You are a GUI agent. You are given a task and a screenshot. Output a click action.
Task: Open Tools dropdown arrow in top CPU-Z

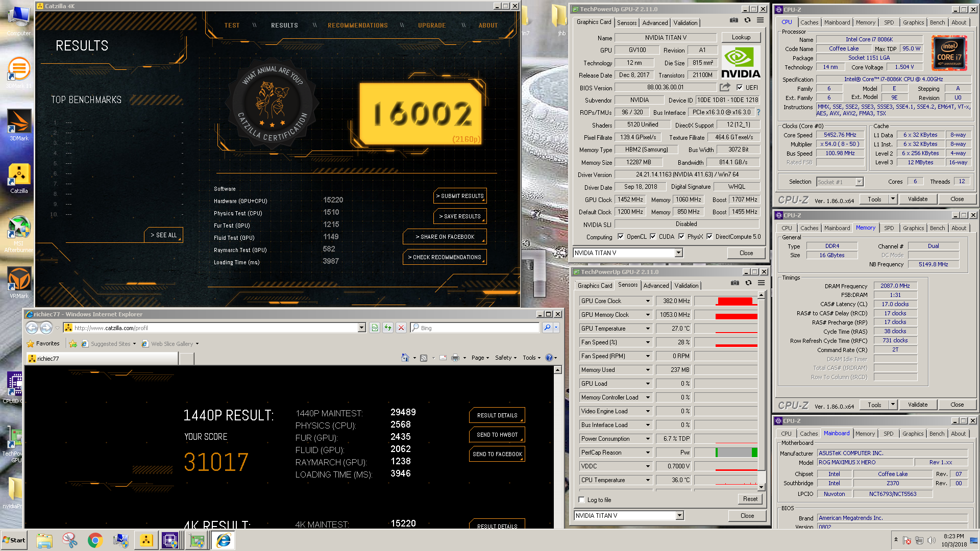point(893,199)
